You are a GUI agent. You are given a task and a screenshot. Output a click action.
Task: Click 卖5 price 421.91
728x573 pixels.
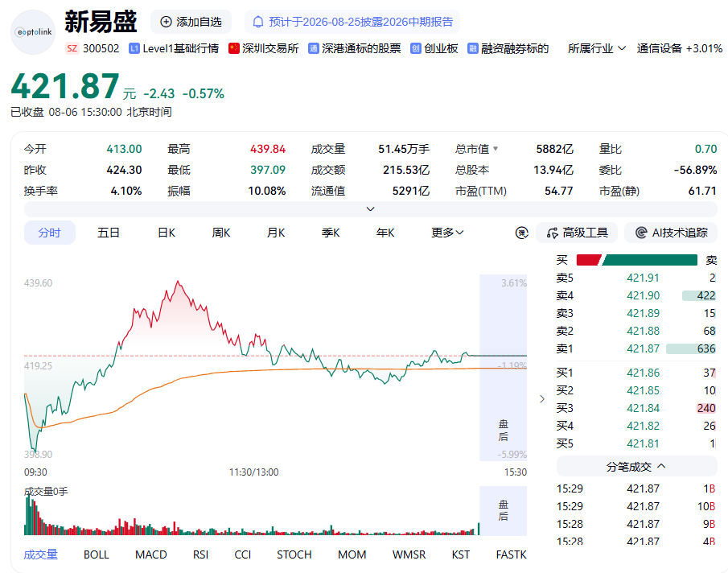click(x=643, y=278)
